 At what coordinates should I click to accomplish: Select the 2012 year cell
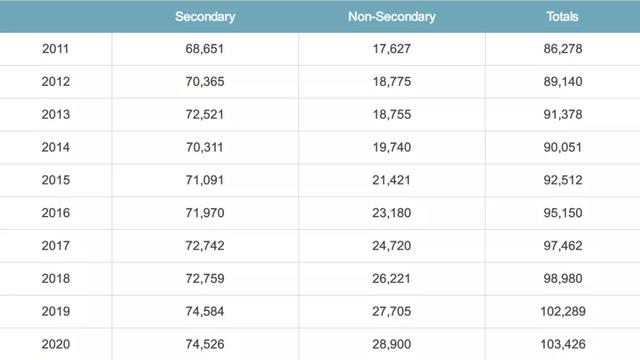(x=56, y=82)
